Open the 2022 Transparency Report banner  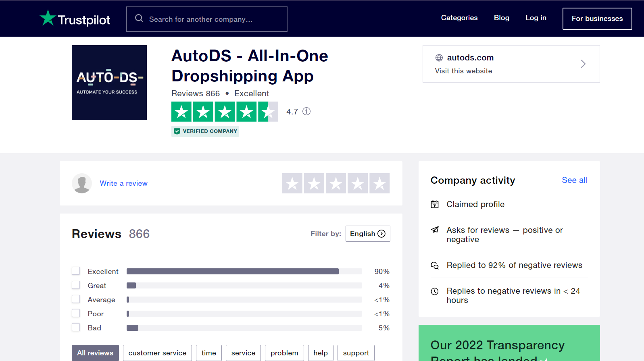[x=509, y=343]
